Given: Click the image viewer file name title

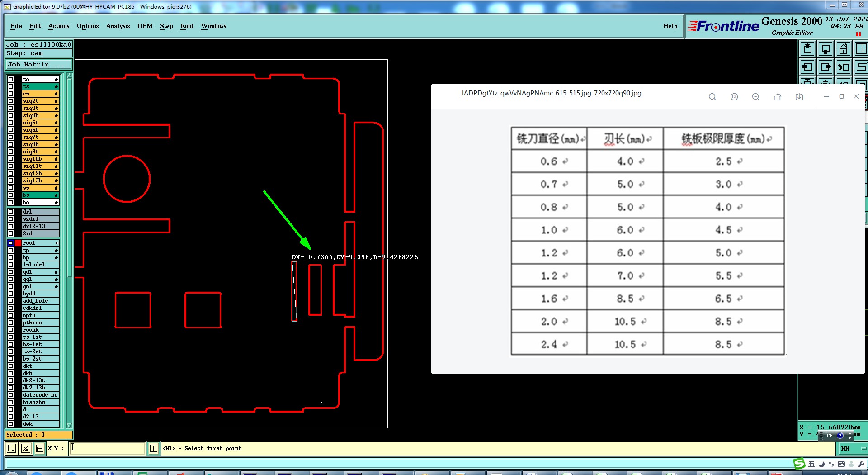Looking at the screenshot, I should coord(552,93).
